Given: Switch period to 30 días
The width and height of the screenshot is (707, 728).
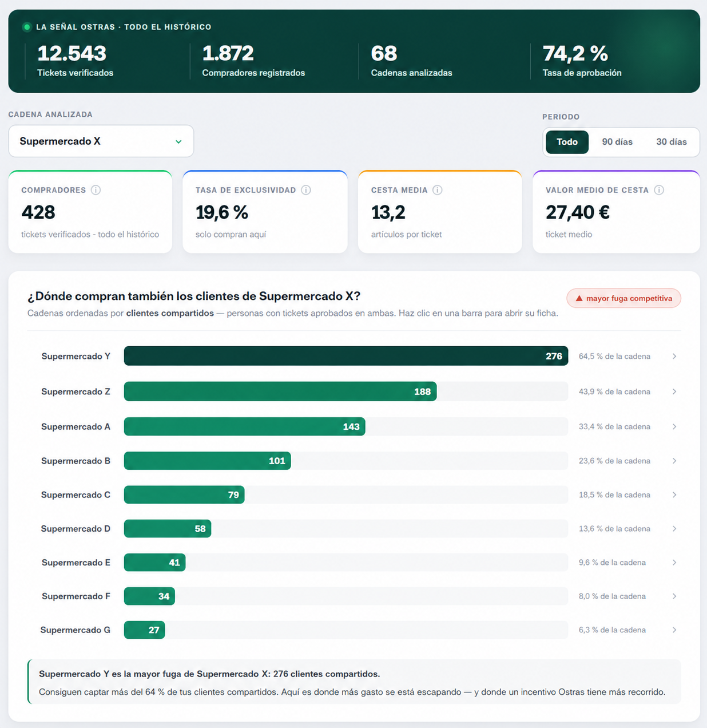Looking at the screenshot, I should pos(671,142).
